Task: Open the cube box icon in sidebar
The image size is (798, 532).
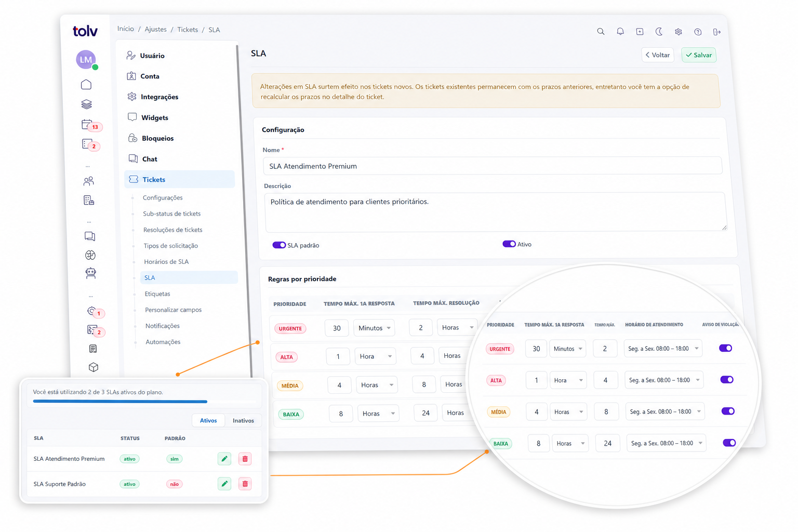Action: tap(94, 367)
